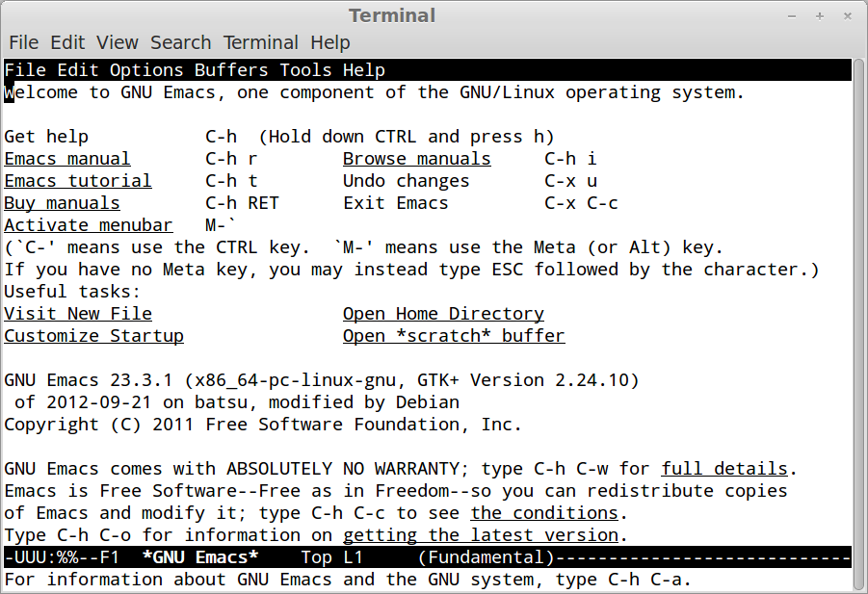
Task: Click the conditions link
Action: [544, 513]
